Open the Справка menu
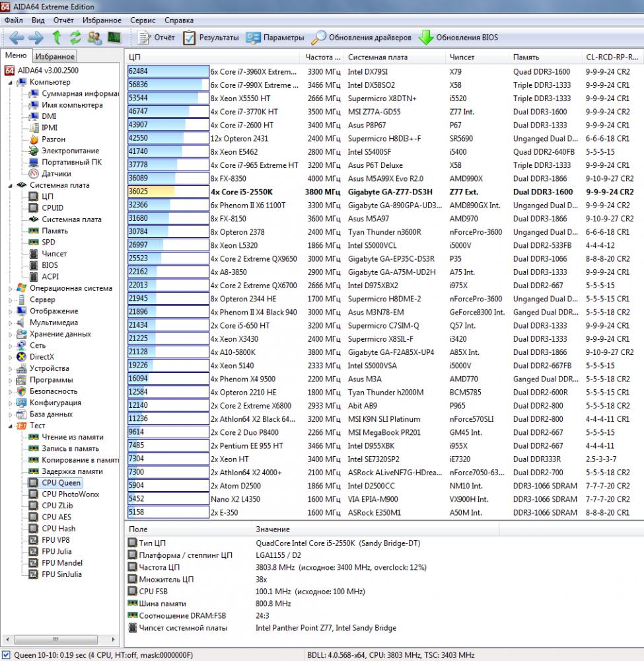 pyautogui.click(x=179, y=20)
